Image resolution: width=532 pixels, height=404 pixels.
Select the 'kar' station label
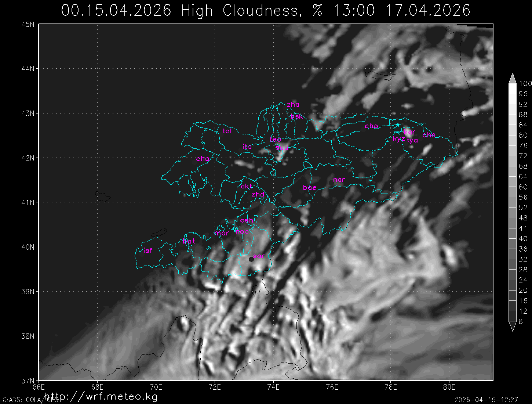point(409,132)
